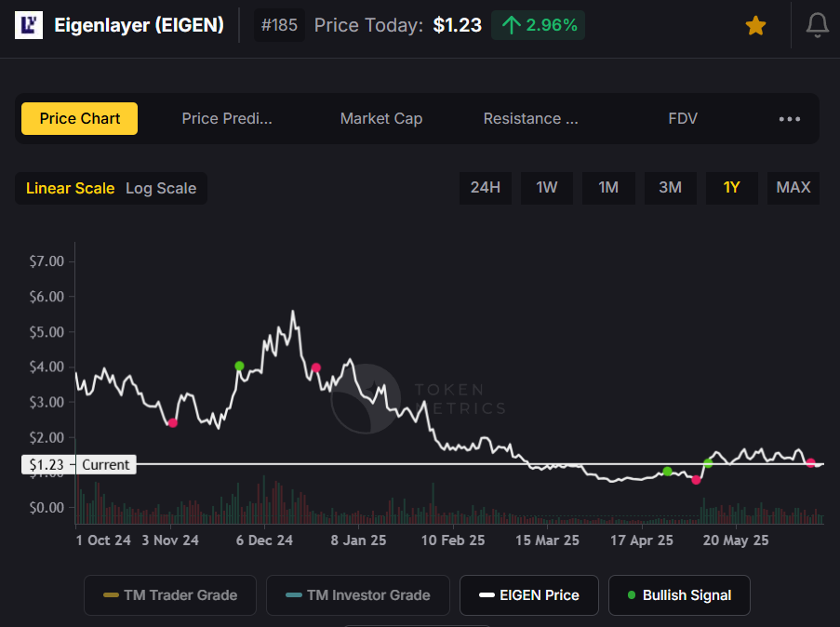
Task: Set chart range to MAX
Action: point(793,188)
